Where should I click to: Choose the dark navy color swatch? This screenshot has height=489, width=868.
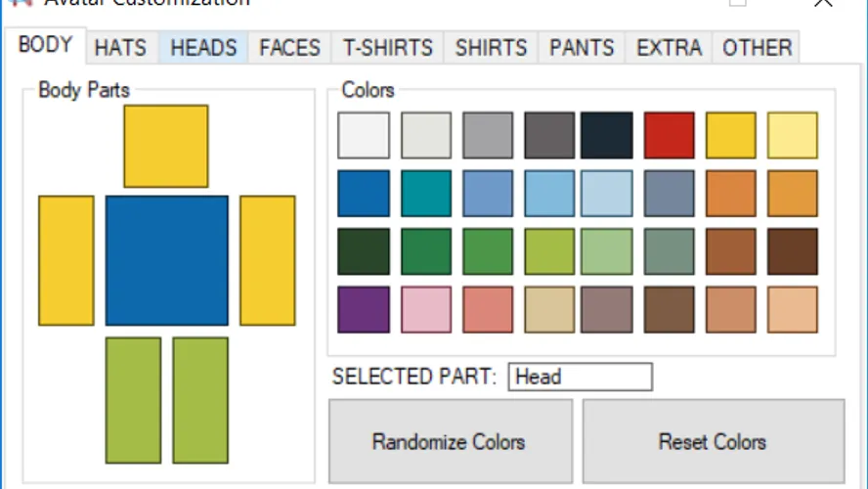[x=607, y=135]
